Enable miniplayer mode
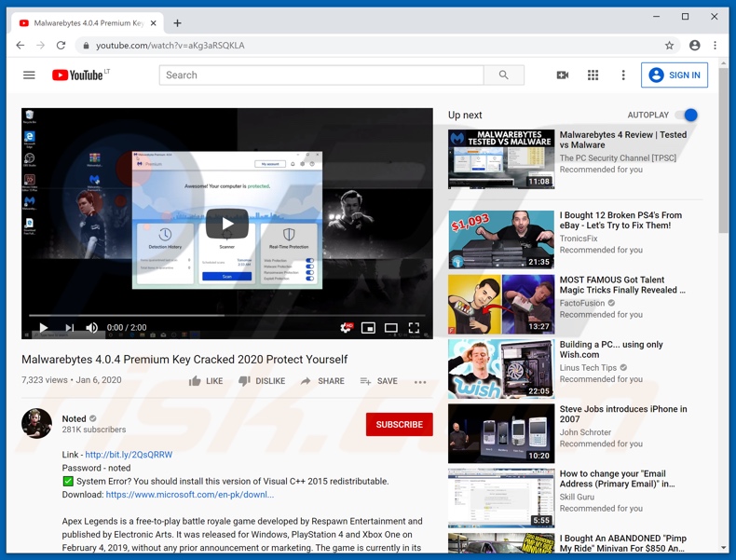 (368, 328)
